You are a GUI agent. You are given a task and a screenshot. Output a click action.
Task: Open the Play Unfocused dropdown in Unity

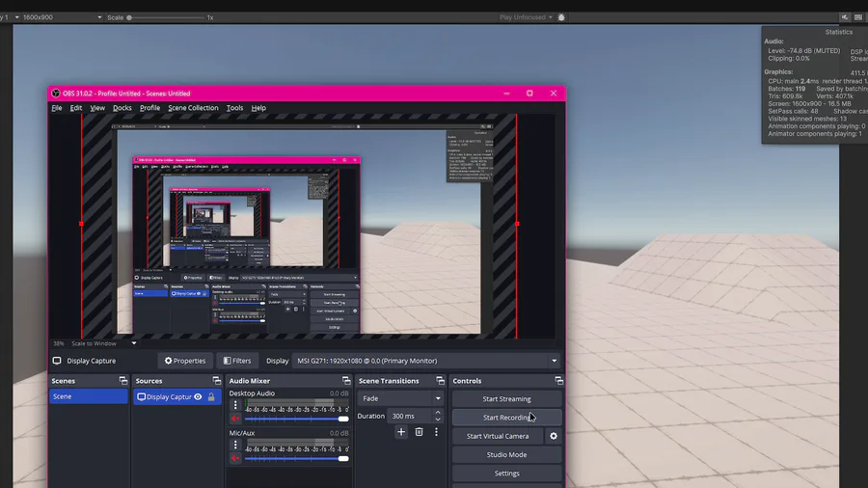coord(526,17)
